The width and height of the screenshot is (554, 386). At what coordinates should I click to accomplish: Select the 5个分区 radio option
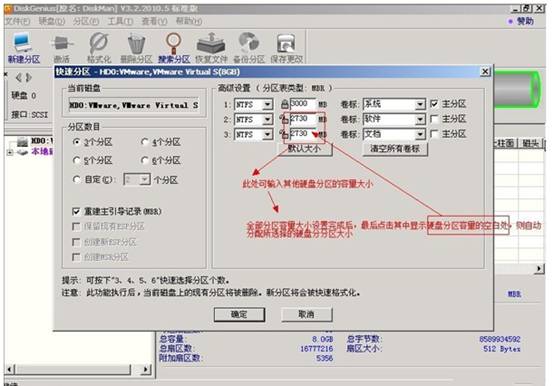click(x=76, y=161)
